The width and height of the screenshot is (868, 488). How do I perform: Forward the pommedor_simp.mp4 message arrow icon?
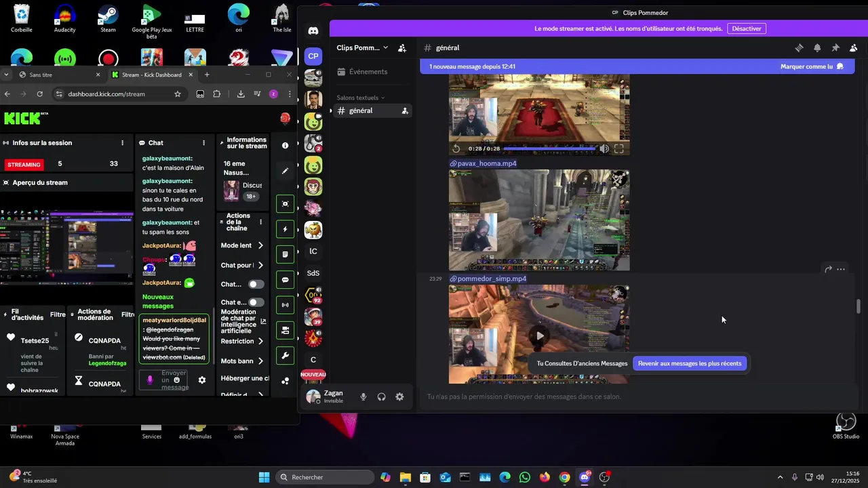tap(828, 269)
